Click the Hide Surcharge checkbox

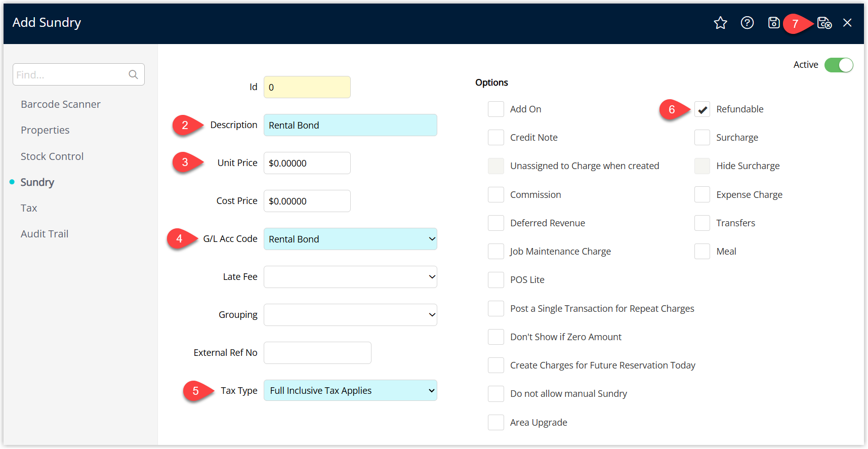702,166
